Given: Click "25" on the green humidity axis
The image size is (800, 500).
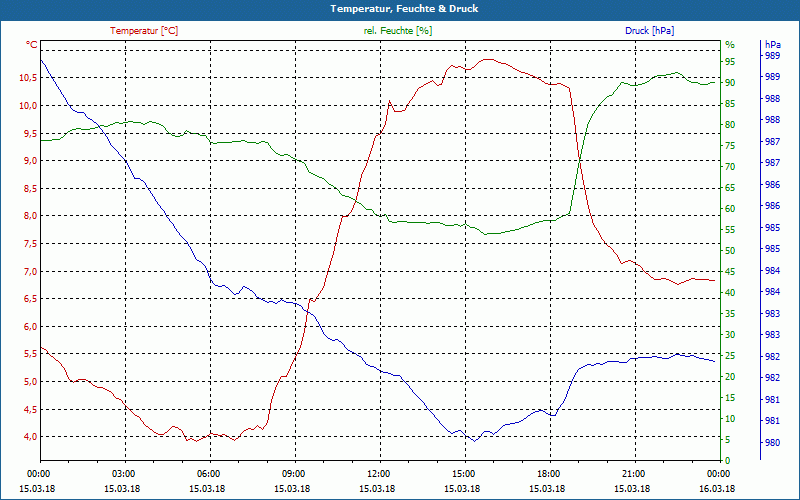Looking at the screenshot, I should (730, 356).
